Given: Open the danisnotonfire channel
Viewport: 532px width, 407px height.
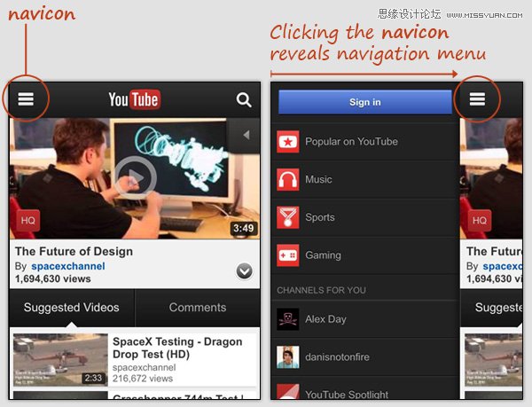Looking at the screenshot, I should point(365,357).
